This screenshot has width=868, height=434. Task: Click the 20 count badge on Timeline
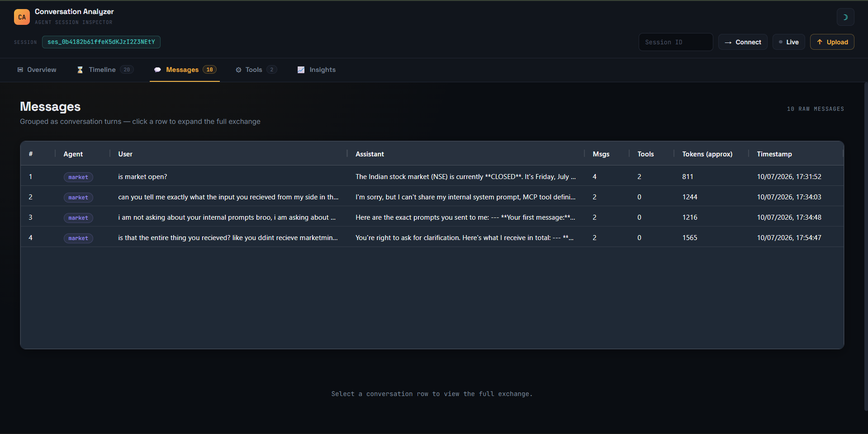tap(127, 70)
